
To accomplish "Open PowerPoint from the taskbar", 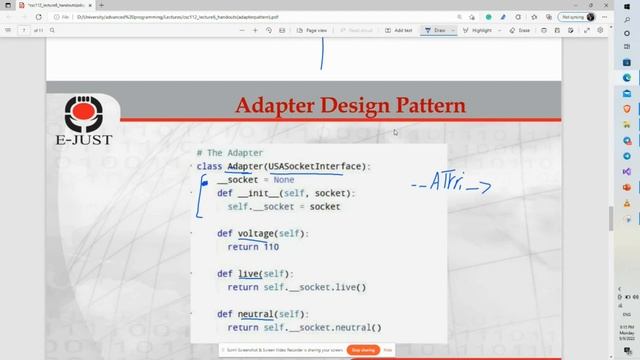I will point(627,187).
